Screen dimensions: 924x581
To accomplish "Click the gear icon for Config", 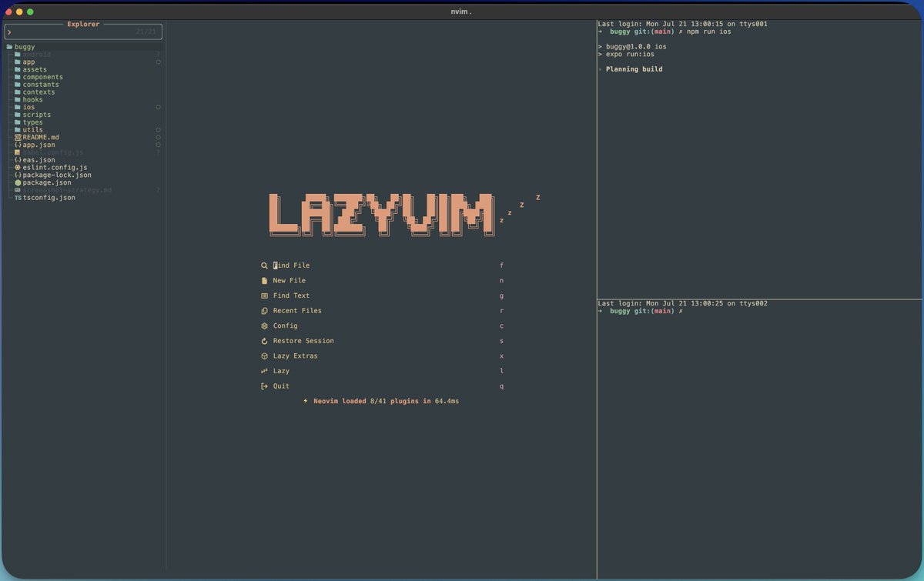I will [264, 326].
